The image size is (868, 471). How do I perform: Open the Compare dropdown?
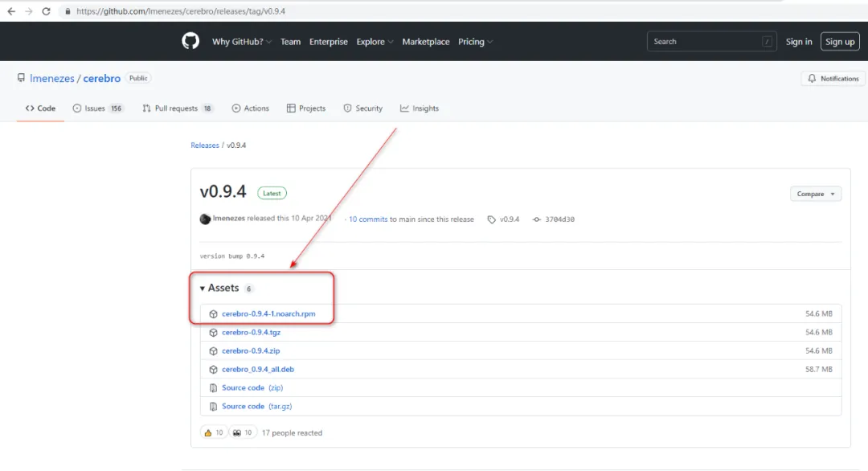click(x=816, y=194)
